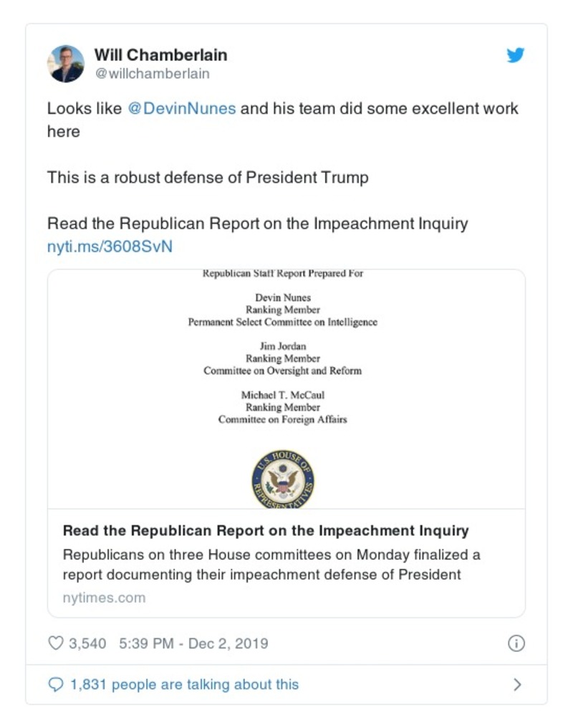This screenshot has height=728, width=573.
Task: Click the heart icon to like the tweet
Action: pos(56,643)
